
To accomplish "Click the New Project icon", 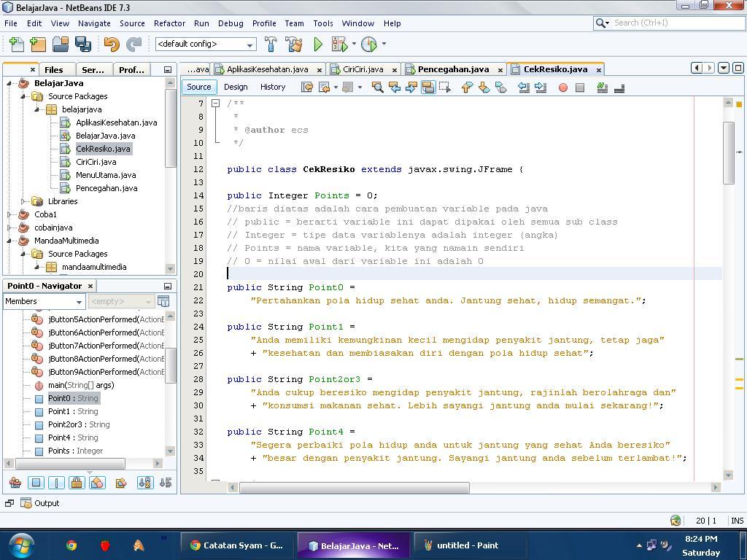I will point(38,44).
